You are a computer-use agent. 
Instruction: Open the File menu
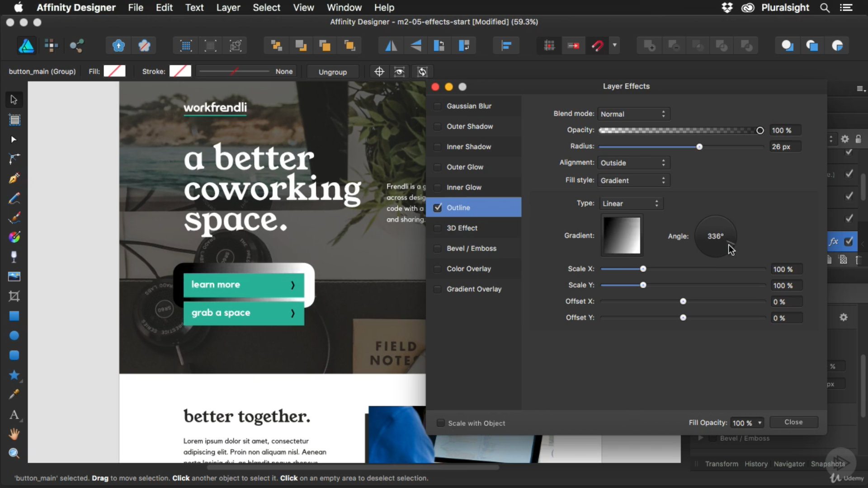click(136, 8)
